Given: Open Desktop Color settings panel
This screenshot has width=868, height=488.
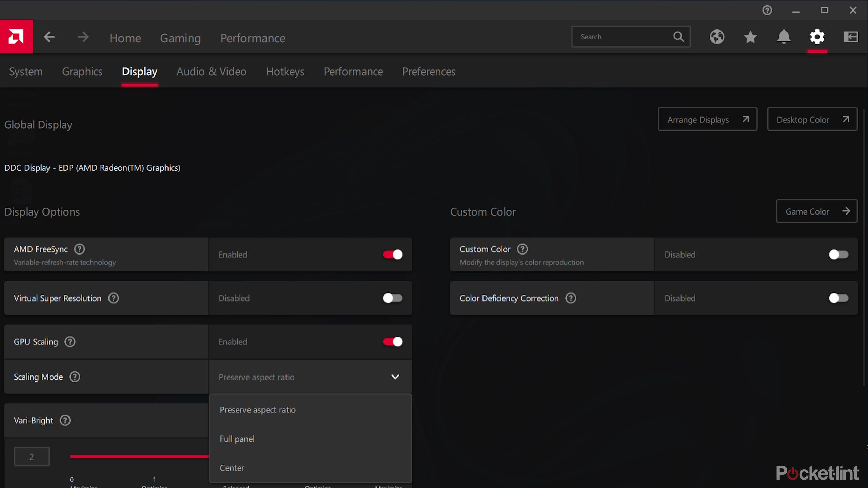Looking at the screenshot, I should point(812,119).
